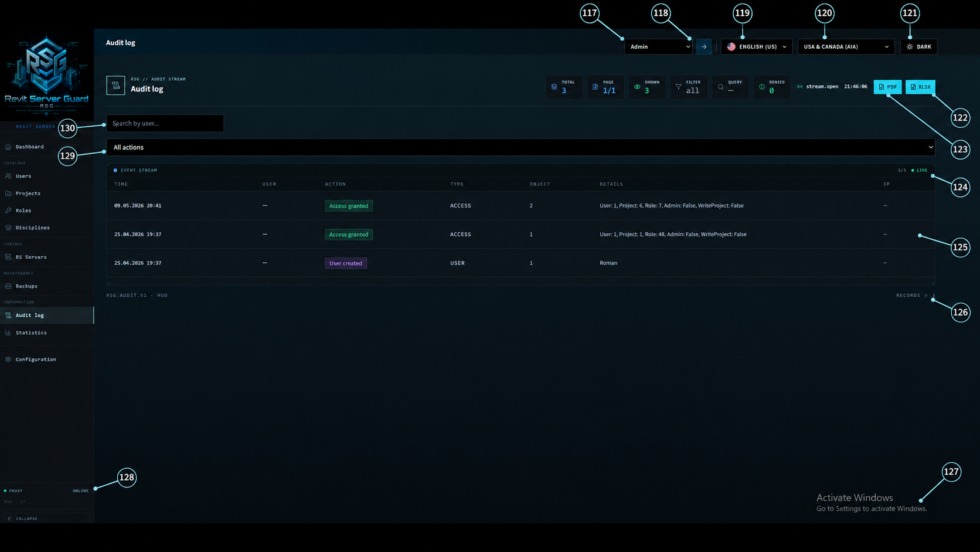The image size is (980, 552).
Task: Click the Projects folder icon
Action: pyautogui.click(x=8, y=193)
